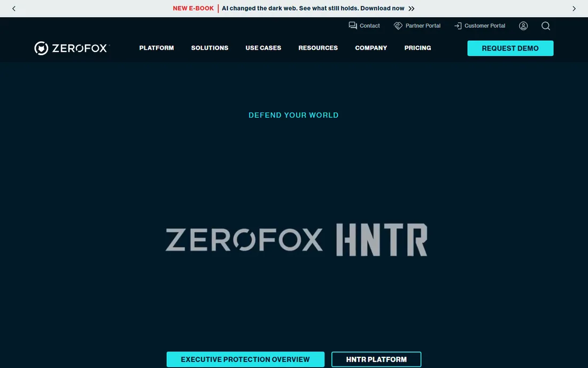Click the NEW E-BOOK label
This screenshot has height=368, width=588.
193,8
